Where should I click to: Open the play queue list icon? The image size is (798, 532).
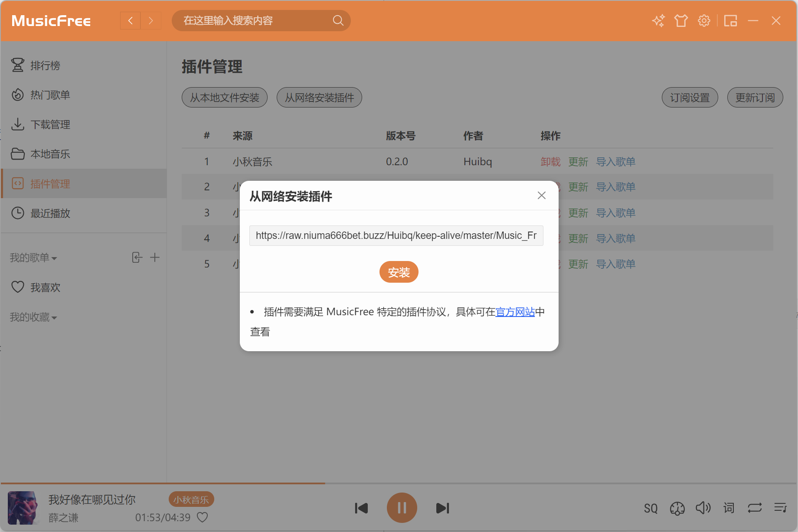click(781, 508)
